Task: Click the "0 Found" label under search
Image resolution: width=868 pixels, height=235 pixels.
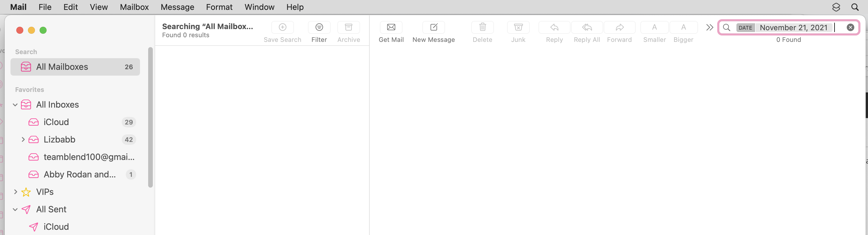Action: click(x=789, y=40)
